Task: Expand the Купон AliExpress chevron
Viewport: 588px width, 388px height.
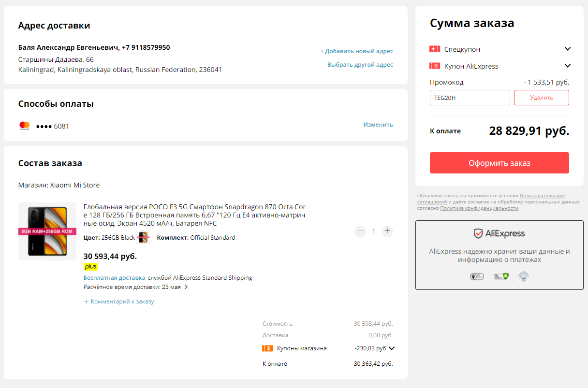Action: (568, 66)
